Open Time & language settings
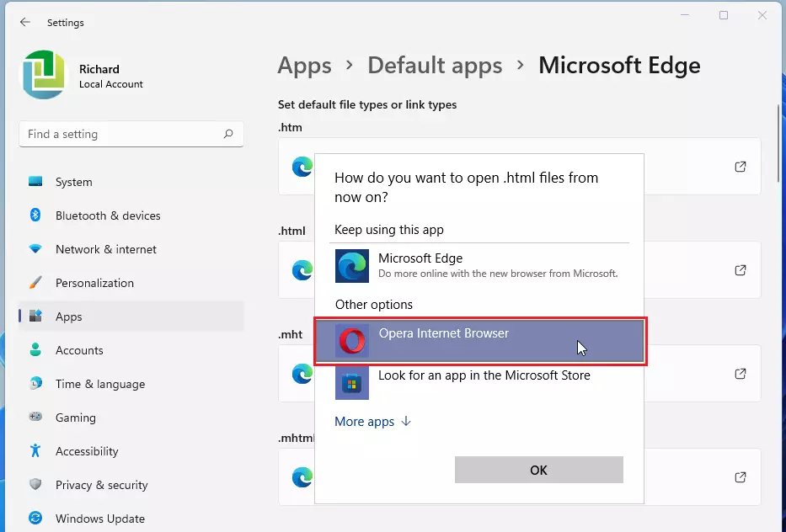This screenshot has width=786, height=532. pyautogui.click(x=131, y=384)
